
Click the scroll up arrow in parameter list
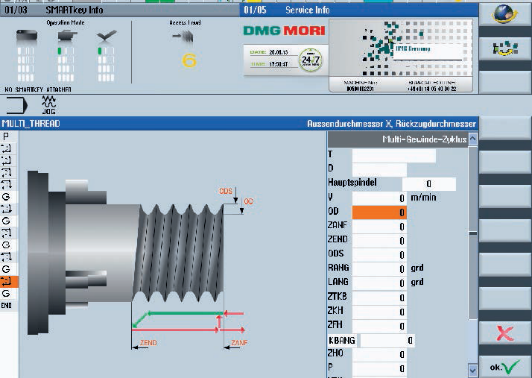tap(473, 138)
